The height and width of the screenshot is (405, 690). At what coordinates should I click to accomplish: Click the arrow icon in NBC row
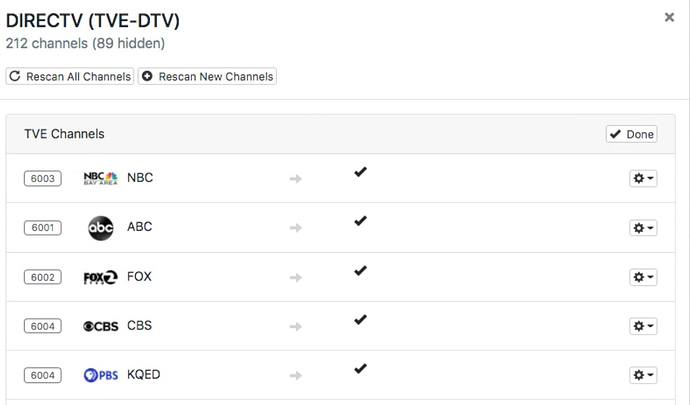(x=295, y=179)
